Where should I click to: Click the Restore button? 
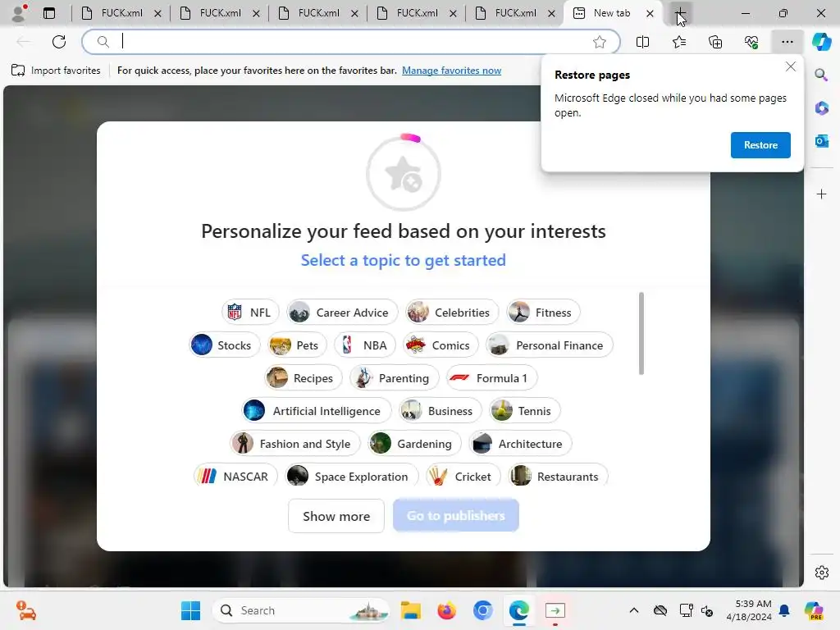pyautogui.click(x=760, y=144)
